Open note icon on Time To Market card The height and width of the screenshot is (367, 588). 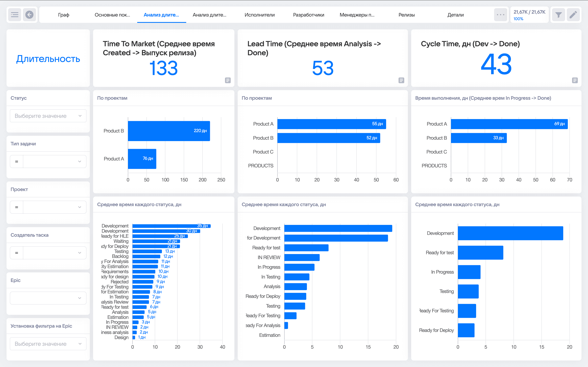(228, 80)
